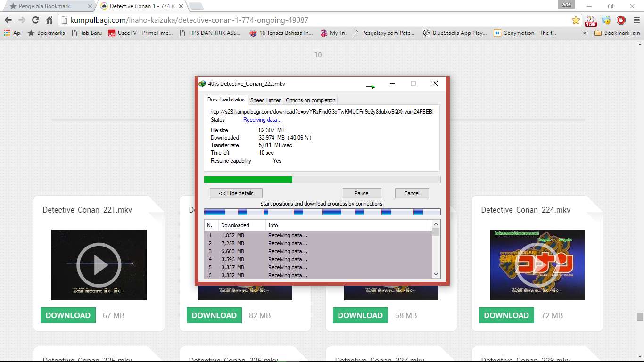This screenshot has height=362, width=644.
Task: Go back to the previous page
Action: click(x=8, y=20)
